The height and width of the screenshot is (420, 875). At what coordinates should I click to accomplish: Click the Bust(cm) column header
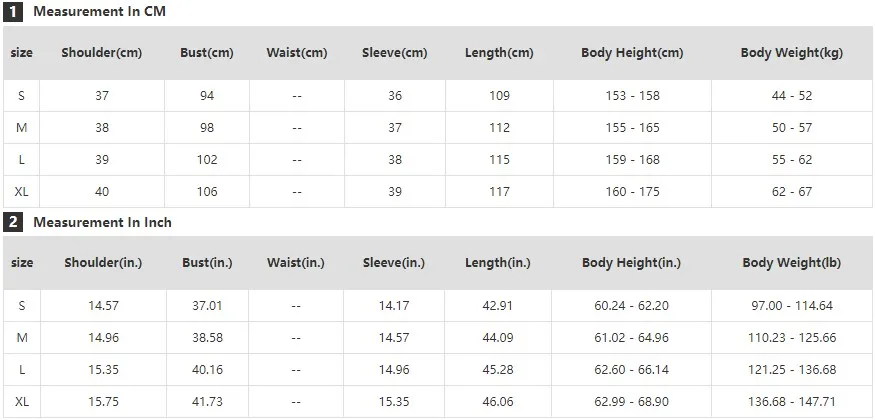(206, 53)
